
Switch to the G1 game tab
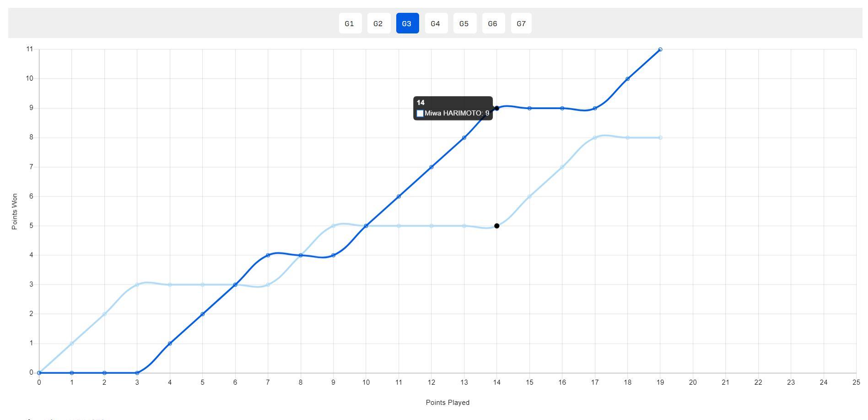[x=350, y=23]
